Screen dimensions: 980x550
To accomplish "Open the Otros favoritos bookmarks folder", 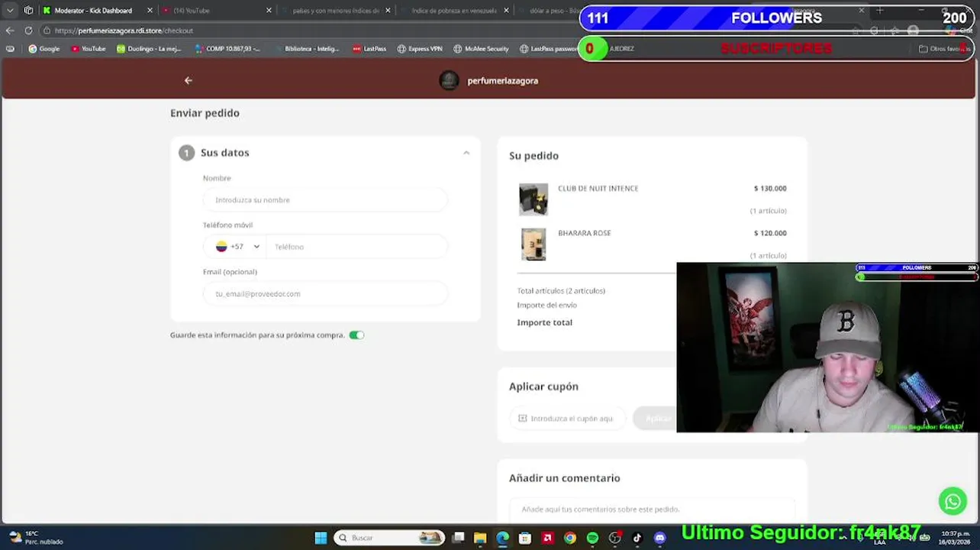I will click(944, 49).
